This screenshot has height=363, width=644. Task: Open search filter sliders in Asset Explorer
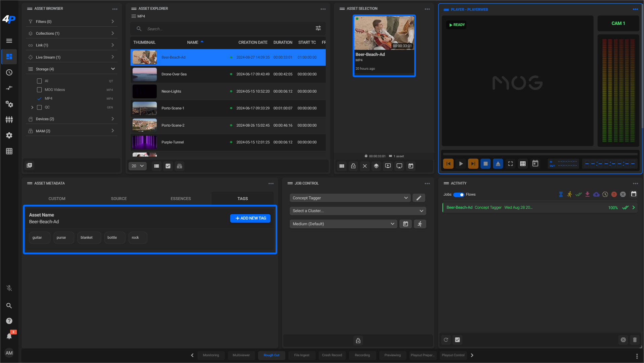pos(318,28)
